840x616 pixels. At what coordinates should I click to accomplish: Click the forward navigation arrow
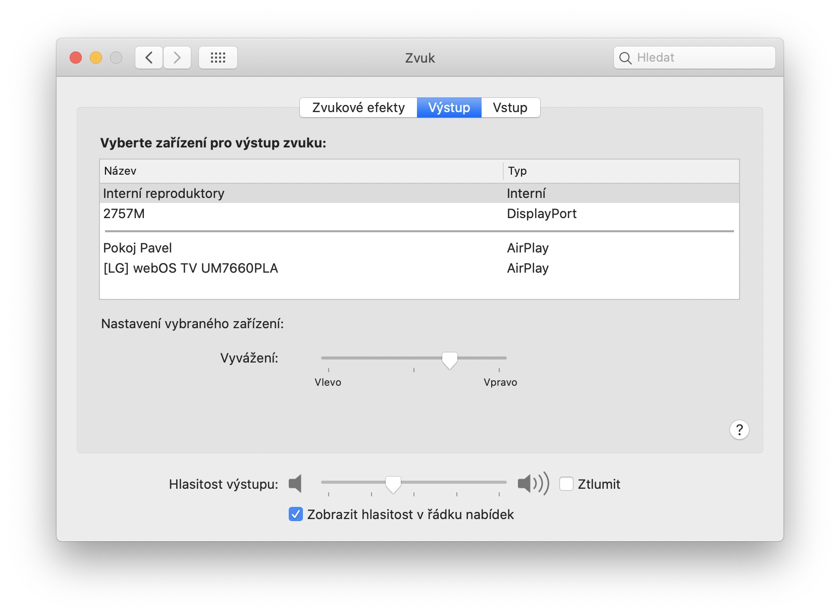[177, 58]
